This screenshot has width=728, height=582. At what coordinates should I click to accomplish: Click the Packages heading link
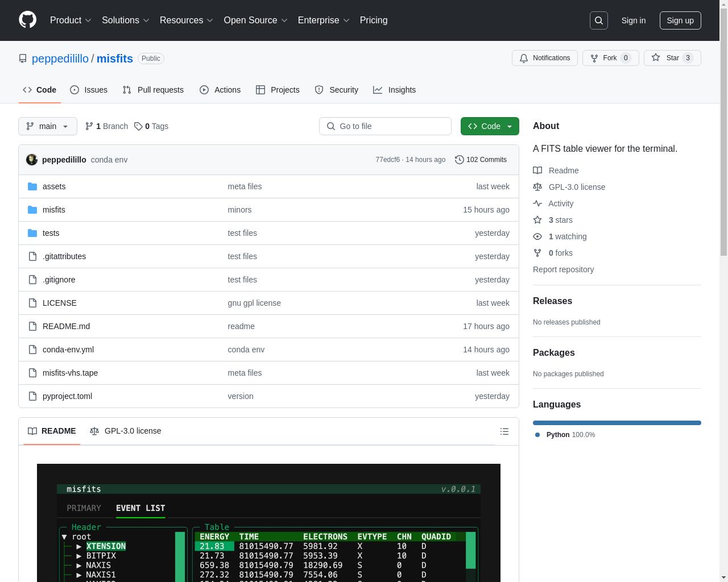553,353
